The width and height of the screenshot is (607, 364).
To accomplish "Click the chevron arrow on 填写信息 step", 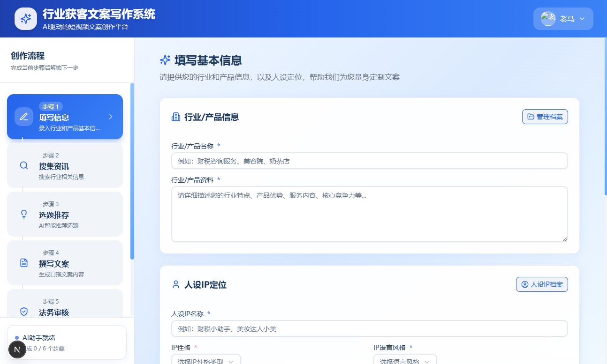I will (x=111, y=117).
